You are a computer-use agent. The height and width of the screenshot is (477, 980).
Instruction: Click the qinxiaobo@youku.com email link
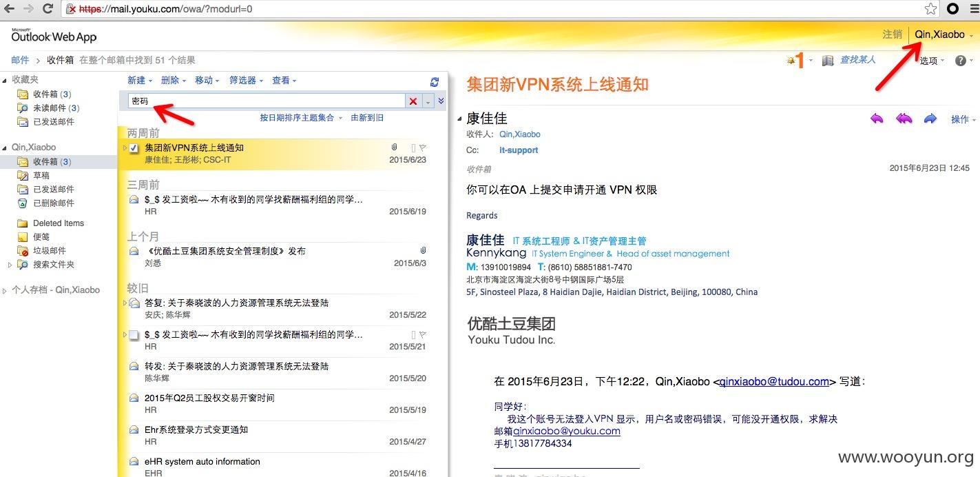567,431
